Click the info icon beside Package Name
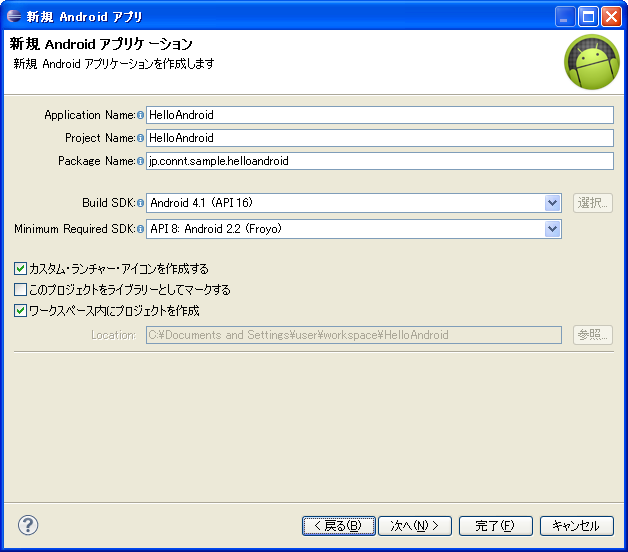The width and height of the screenshot is (628, 552). [140, 161]
